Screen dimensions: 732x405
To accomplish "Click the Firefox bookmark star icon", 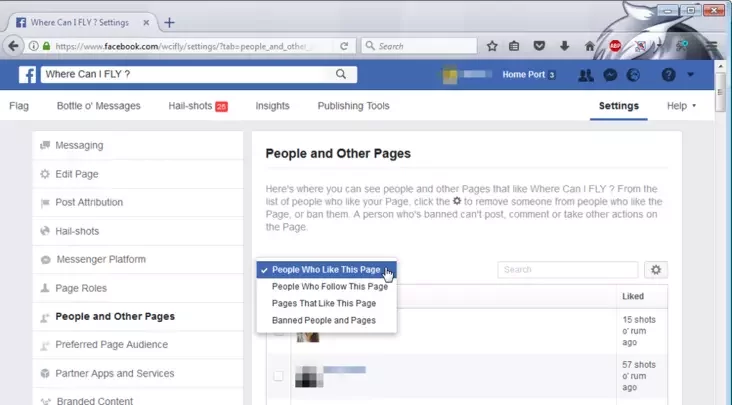I will 492,46.
